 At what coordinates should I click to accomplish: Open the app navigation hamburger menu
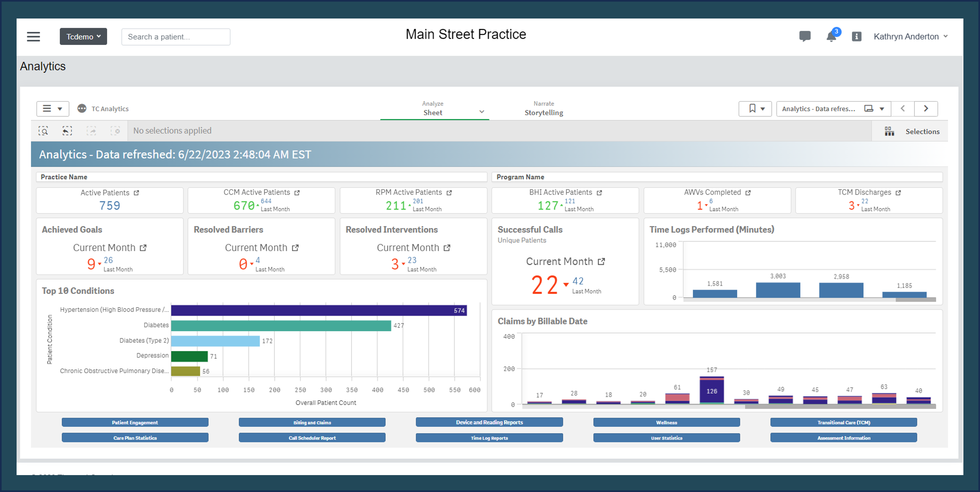click(33, 36)
